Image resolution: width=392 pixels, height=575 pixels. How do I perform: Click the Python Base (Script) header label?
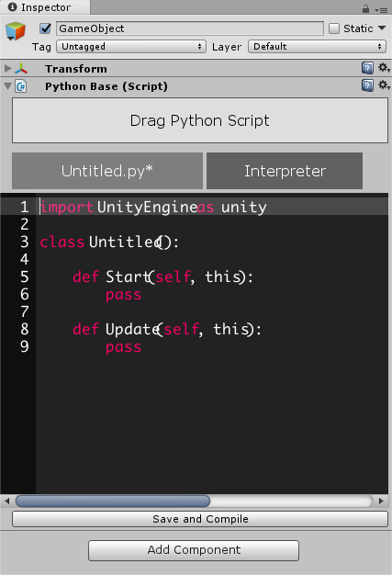tap(106, 86)
